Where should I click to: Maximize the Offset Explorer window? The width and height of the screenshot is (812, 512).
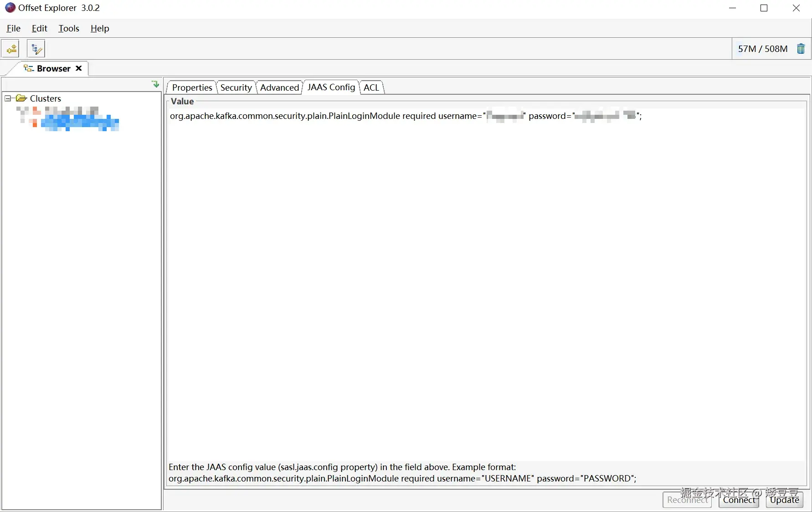764,8
